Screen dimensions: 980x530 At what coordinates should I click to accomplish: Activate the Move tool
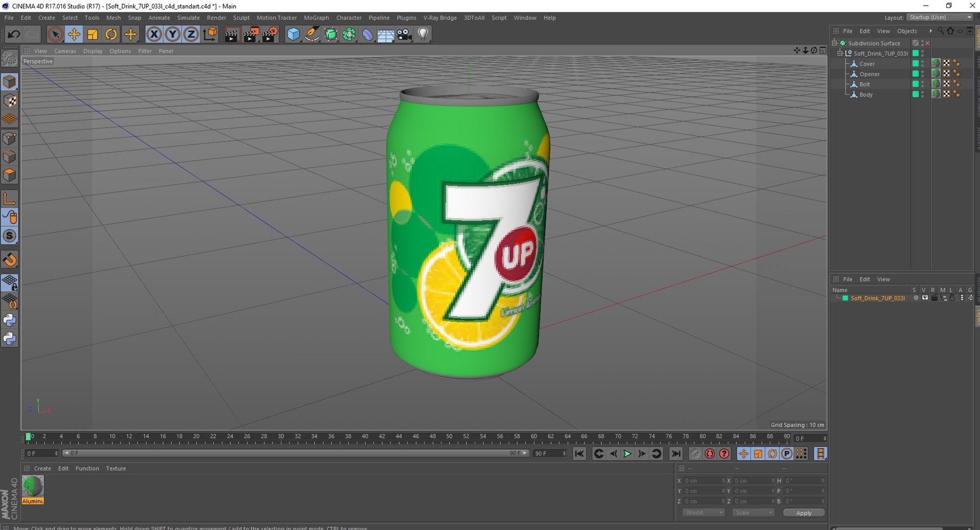coord(74,34)
